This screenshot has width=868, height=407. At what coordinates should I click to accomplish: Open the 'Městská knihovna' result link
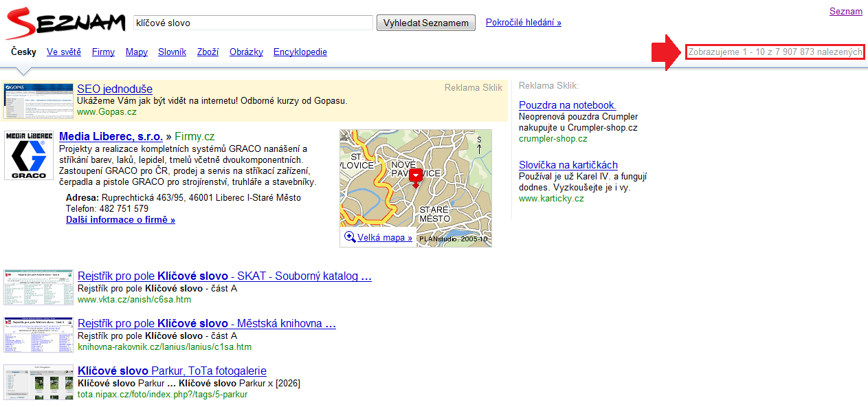(x=207, y=324)
